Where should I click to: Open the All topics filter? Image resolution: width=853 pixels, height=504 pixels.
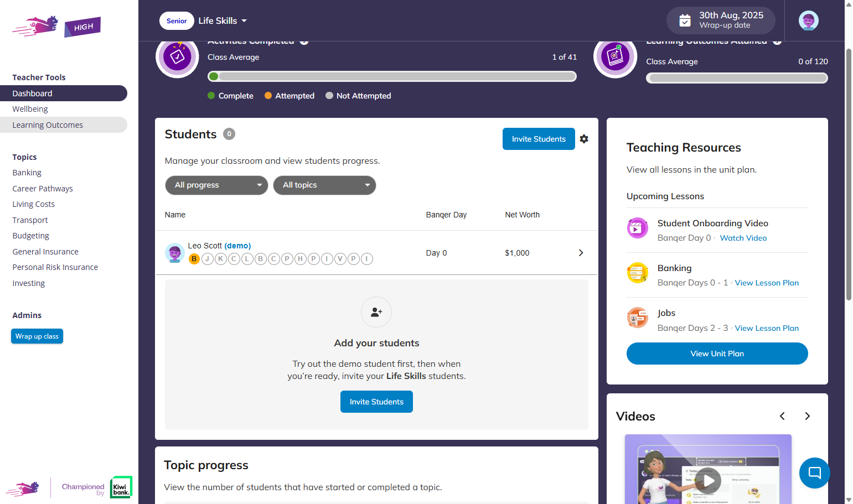click(324, 185)
